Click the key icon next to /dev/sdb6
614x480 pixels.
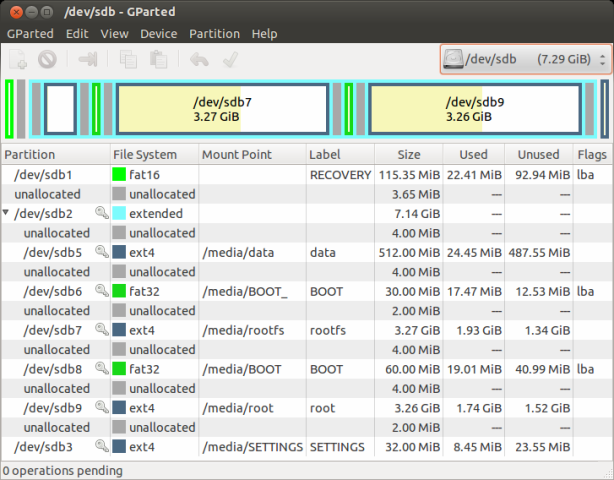102,291
